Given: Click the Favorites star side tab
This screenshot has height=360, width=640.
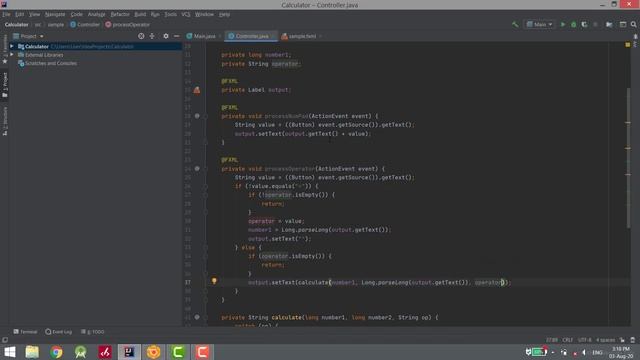Looking at the screenshot, I should 5,49.
